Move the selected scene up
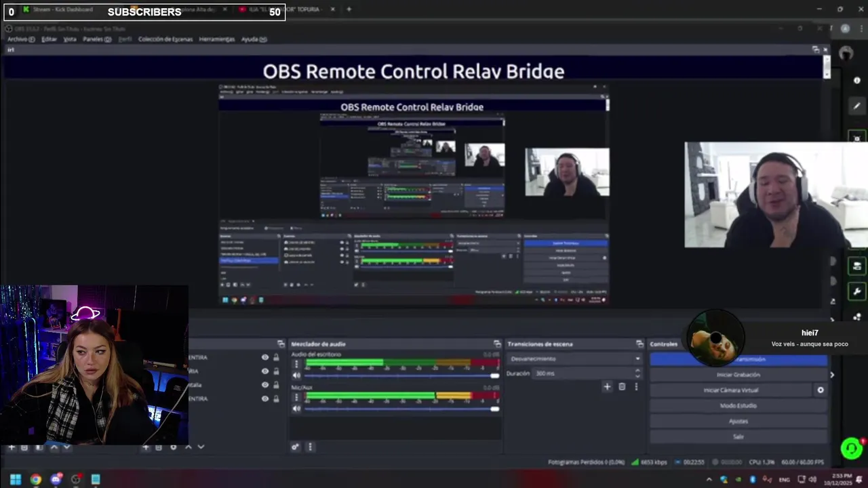The width and height of the screenshot is (868, 488). tap(54, 447)
